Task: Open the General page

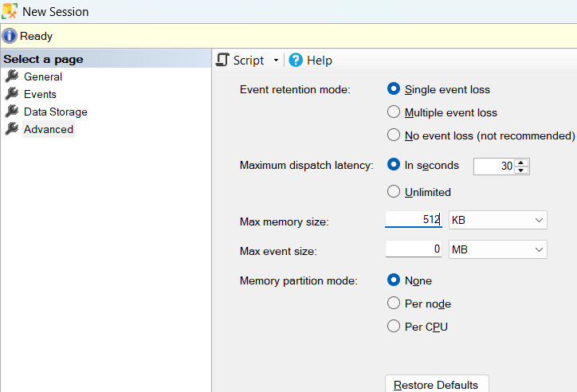Action: (x=43, y=76)
